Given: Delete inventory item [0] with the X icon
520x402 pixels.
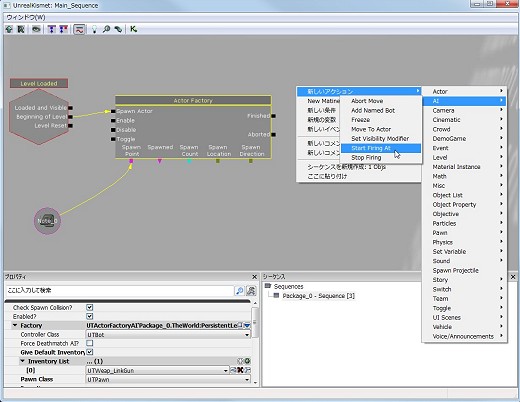Looking at the screenshot, I should (x=240, y=370).
